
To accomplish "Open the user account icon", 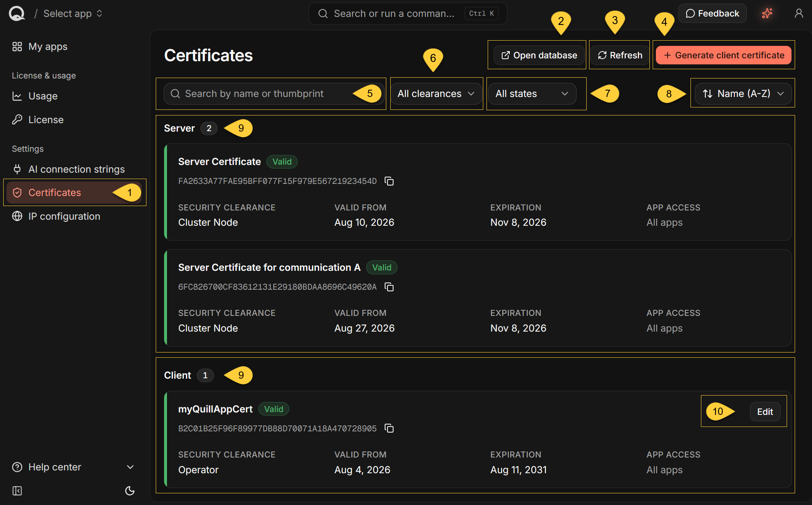I will pos(799,13).
